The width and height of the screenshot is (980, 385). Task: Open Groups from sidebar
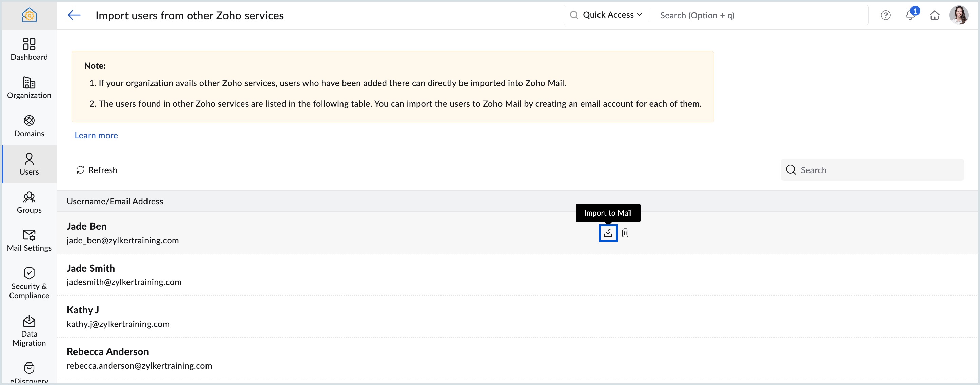coord(29,203)
